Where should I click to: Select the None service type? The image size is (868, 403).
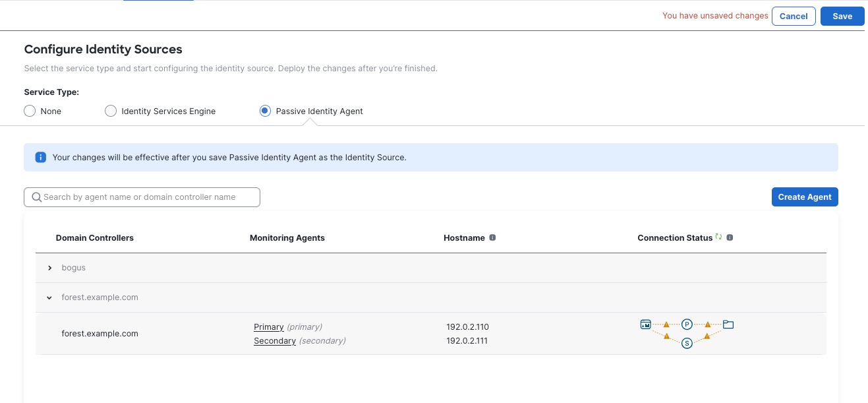(30, 111)
